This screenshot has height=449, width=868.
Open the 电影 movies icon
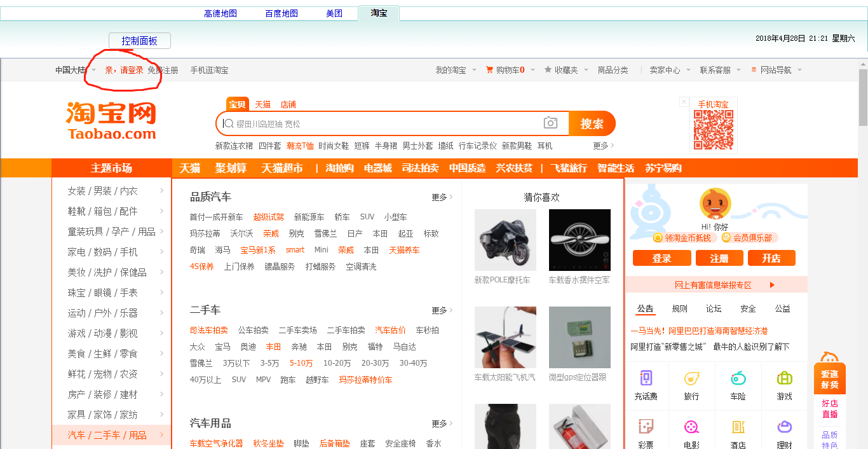691,427
